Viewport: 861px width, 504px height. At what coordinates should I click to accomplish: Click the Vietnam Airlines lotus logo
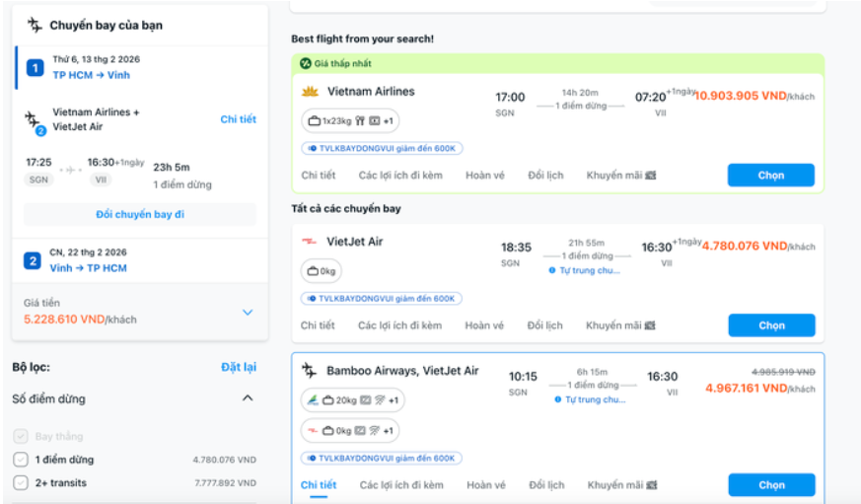[310, 92]
